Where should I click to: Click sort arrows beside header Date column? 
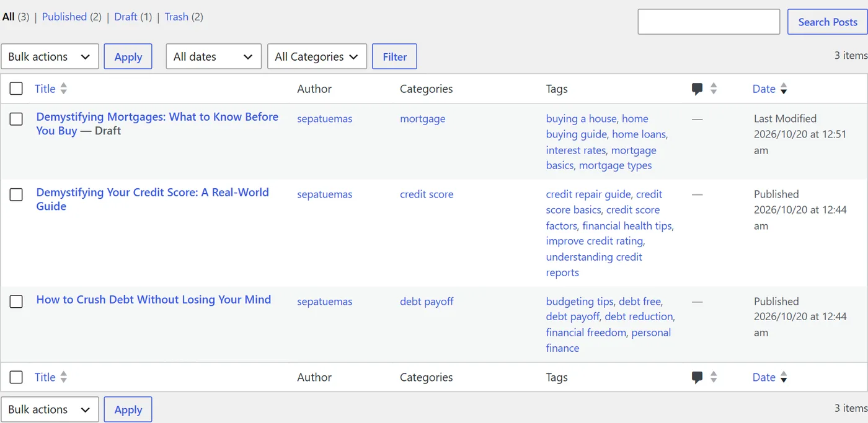784,89
